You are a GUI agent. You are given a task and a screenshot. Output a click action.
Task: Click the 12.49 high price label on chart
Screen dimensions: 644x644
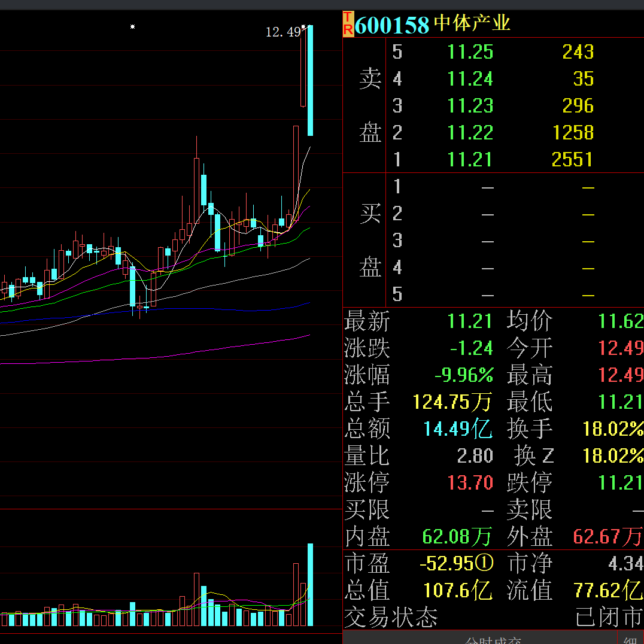(x=283, y=32)
